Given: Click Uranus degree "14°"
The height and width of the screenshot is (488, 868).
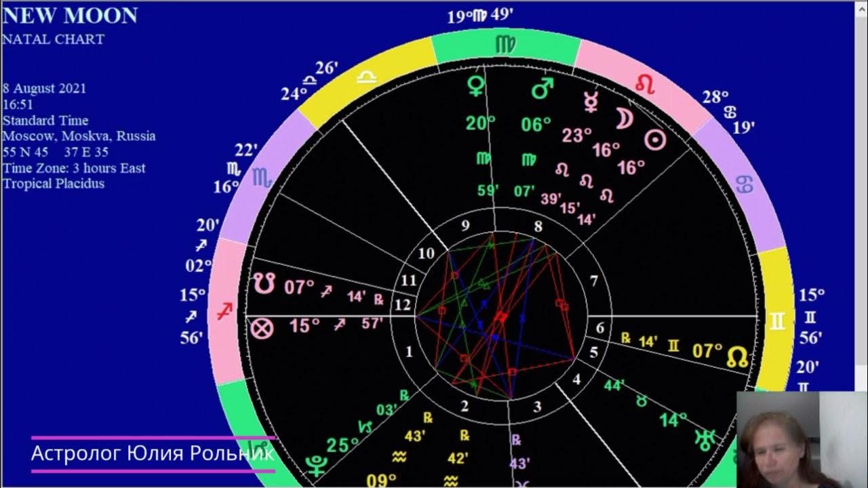Looking at the screenshot, I should [673, 420].
